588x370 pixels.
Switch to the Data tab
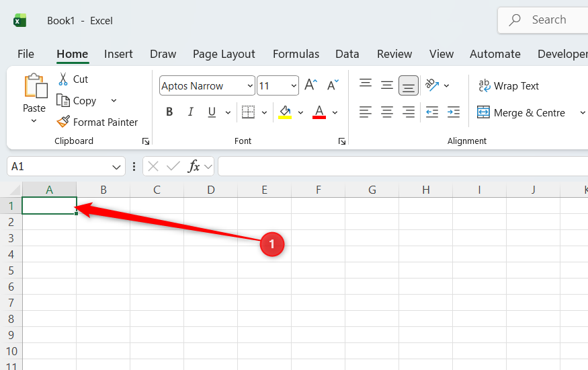click(347, 54)
